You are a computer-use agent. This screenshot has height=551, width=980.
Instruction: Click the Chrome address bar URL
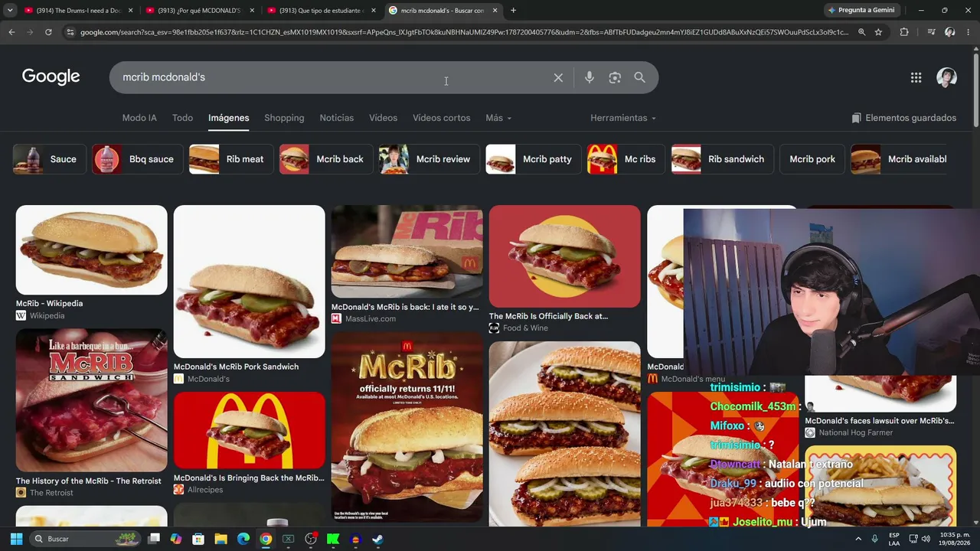point(464,32)
